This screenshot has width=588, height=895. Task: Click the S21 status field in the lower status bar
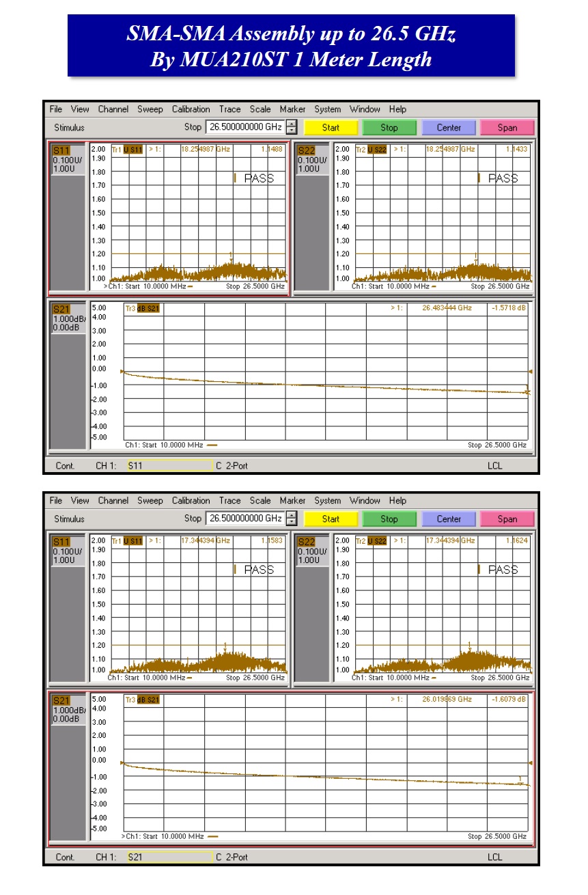[169, 857]
